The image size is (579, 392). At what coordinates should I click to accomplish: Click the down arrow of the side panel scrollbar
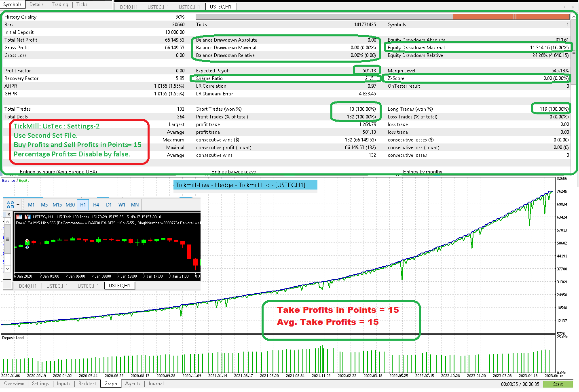click(x=7, y=269)
